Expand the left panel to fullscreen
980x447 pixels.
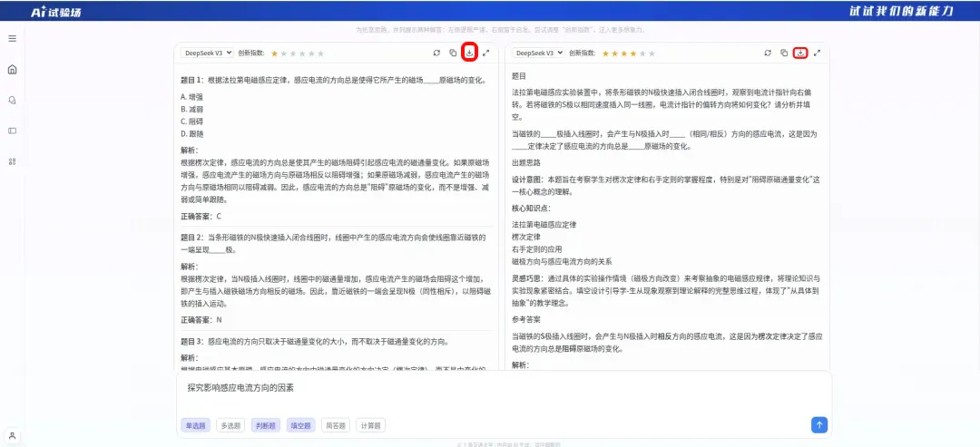[x=485, y=53]
